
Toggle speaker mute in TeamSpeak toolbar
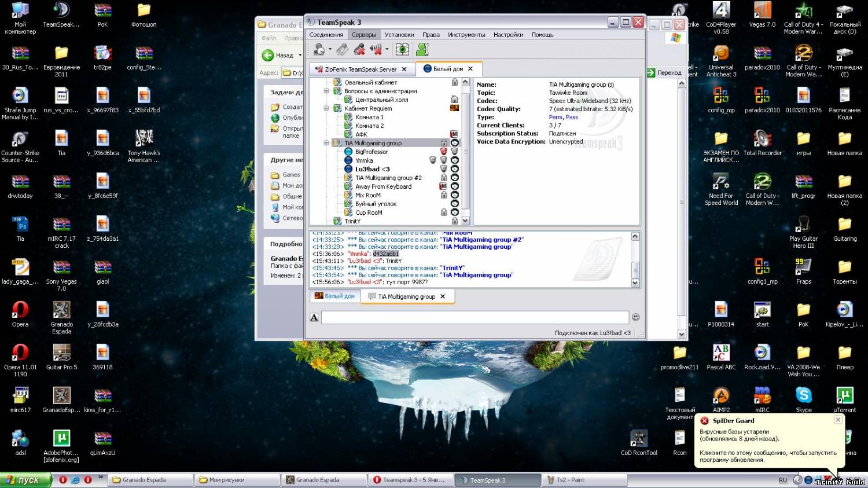[375, 50]
